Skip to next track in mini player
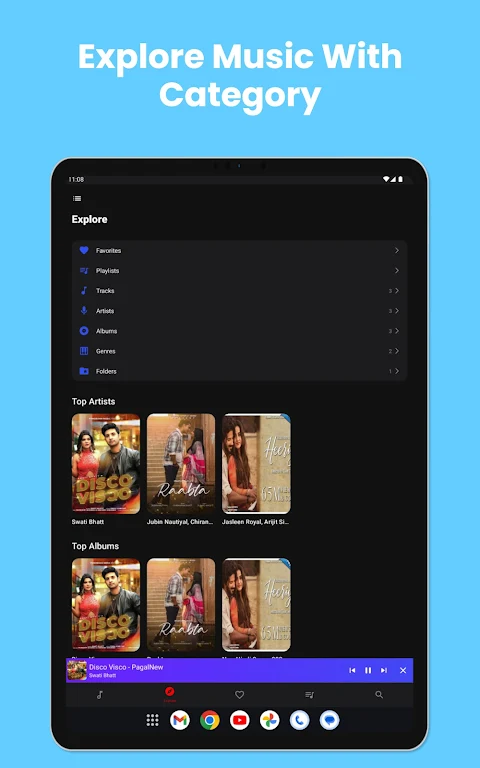 [384, 670]
